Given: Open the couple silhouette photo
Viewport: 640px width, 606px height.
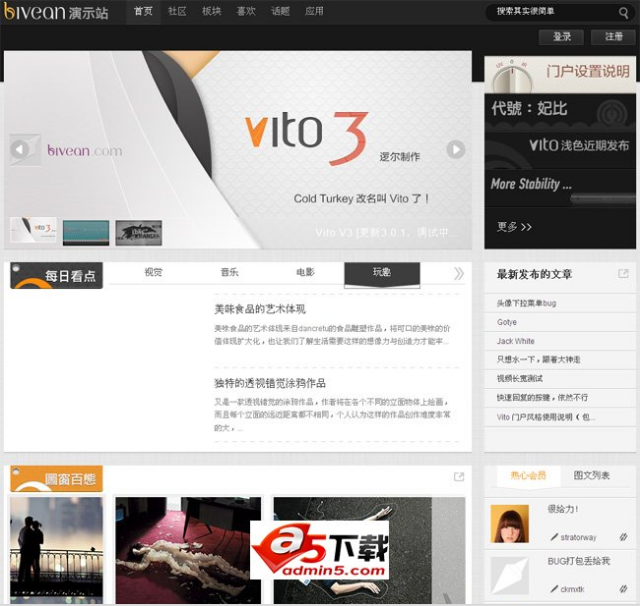Looking at the screenshot, I should tap(56, 550).
